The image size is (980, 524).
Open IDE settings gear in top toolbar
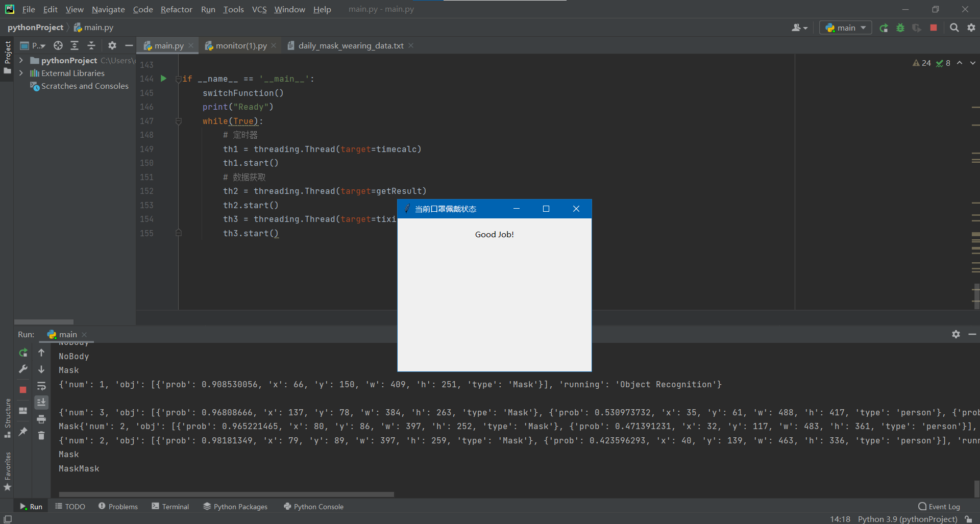click(x=971, y=28)
